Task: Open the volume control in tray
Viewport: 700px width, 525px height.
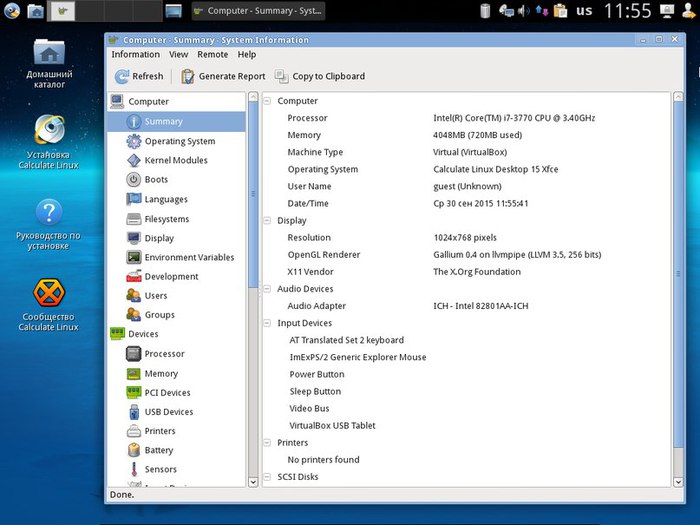Action: (x=523, y=11)
